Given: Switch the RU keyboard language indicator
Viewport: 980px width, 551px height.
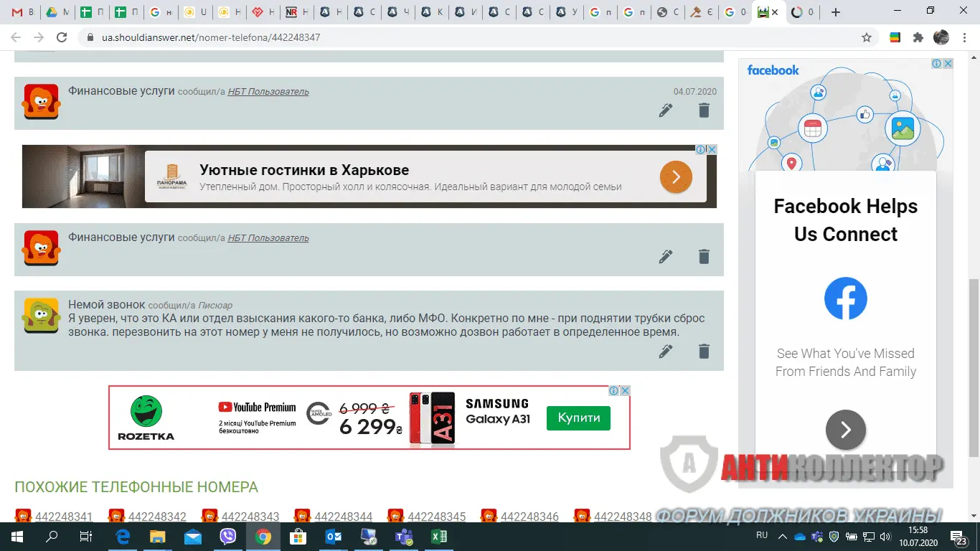Looking at the screenshot, I should click(x=762, y=536).
